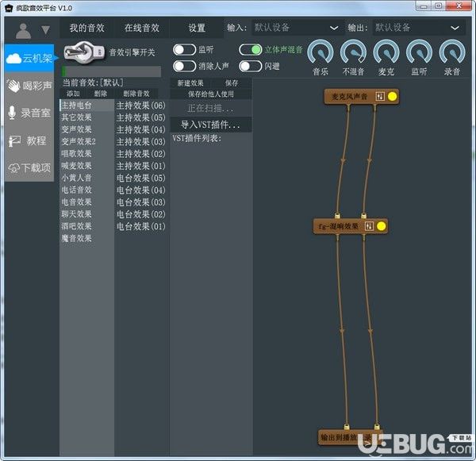
Task: Select the 聊天效果 category
Action: point(86,214)
